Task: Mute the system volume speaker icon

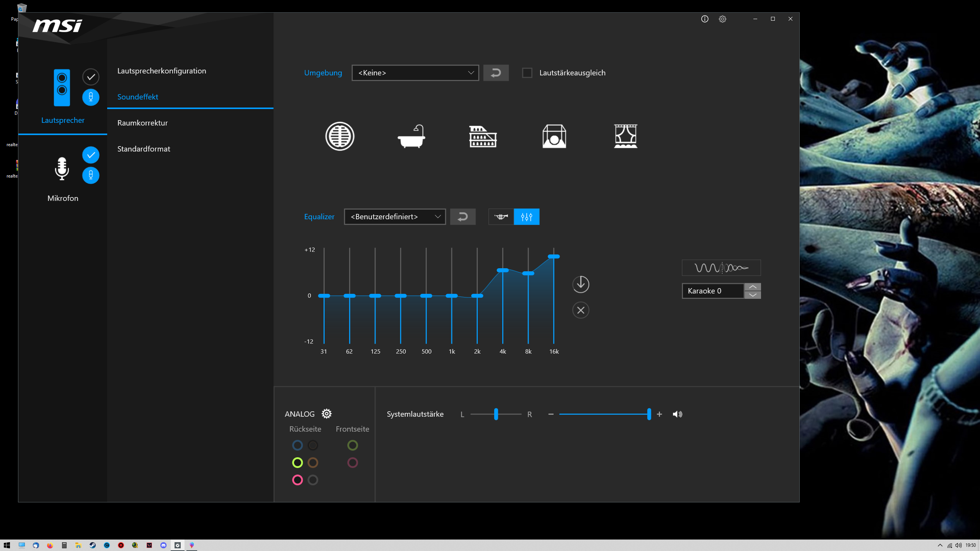Action: tap(677, 414)
